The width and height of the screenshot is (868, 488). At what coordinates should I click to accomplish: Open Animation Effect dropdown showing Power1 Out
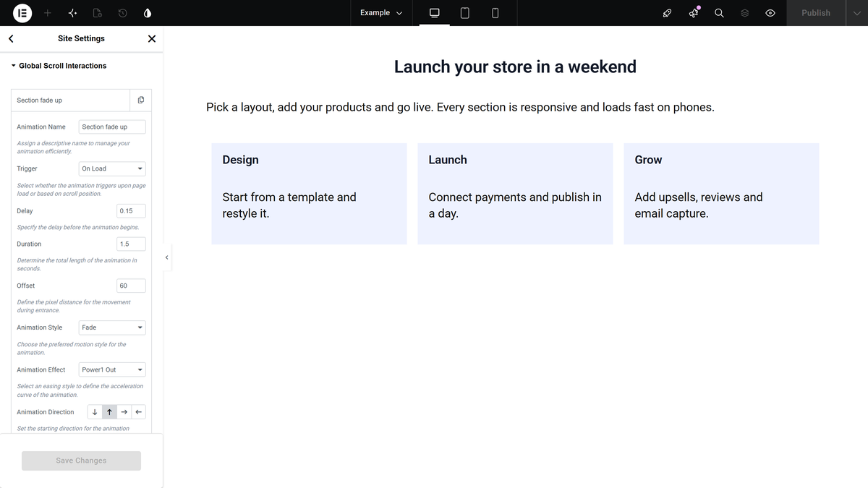point(112,369)
